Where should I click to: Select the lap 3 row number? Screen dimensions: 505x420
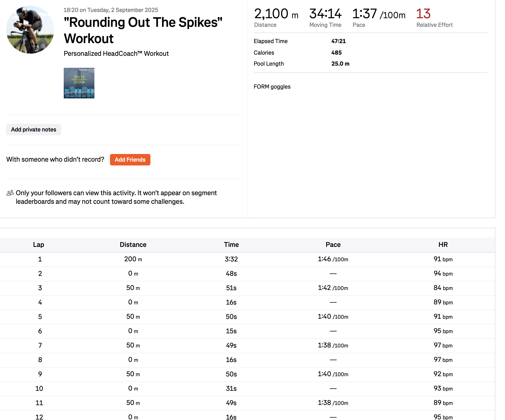[x=40, y=288]
